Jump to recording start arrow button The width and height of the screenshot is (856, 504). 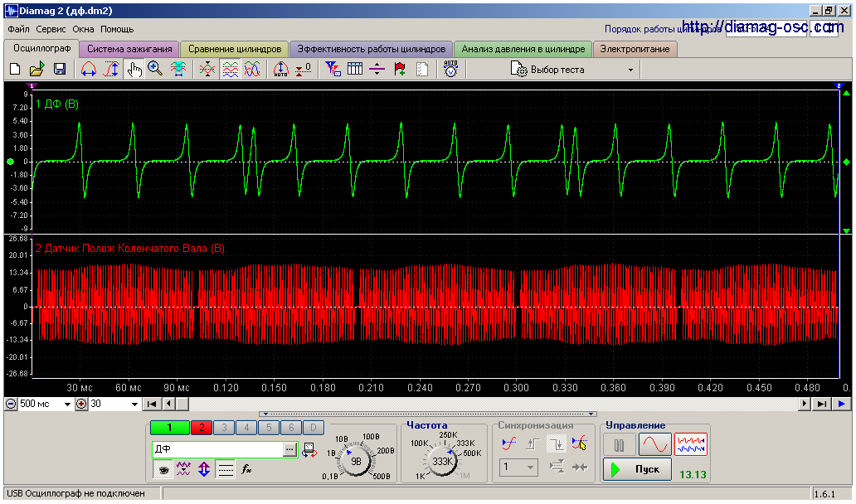coord(152,405)
